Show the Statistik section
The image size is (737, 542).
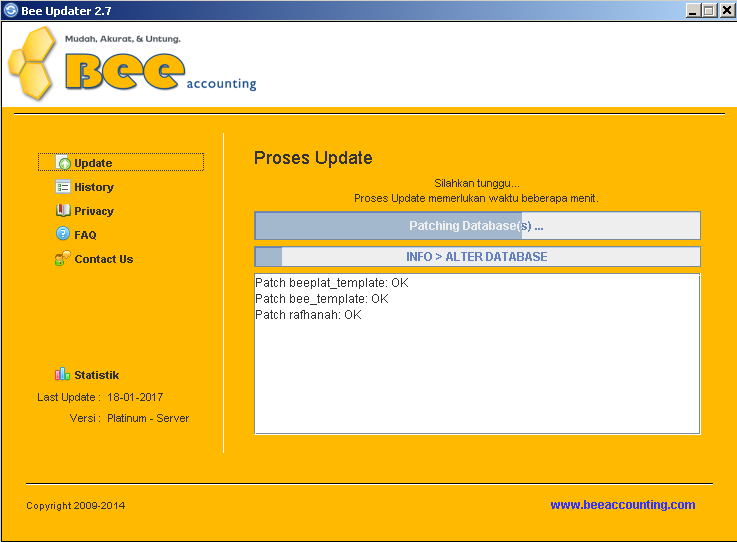pos(97,375)
